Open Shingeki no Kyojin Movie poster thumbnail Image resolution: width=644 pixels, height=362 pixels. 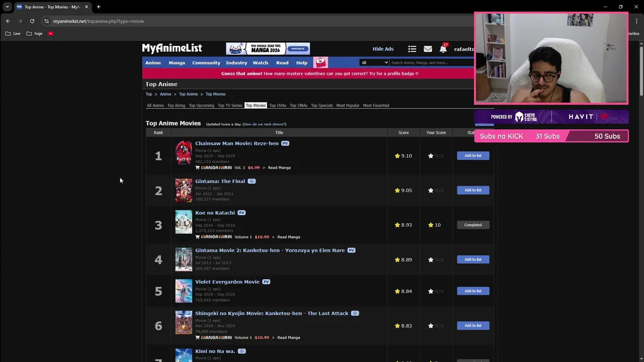point(184,322)
